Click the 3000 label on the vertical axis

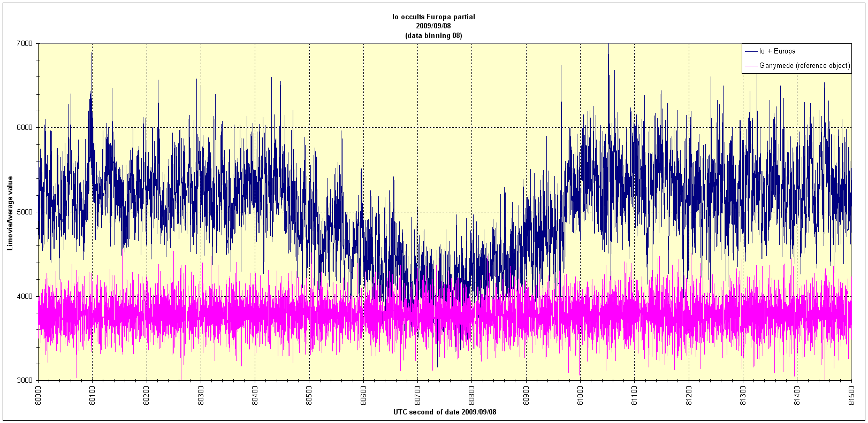tap(26, 380)
